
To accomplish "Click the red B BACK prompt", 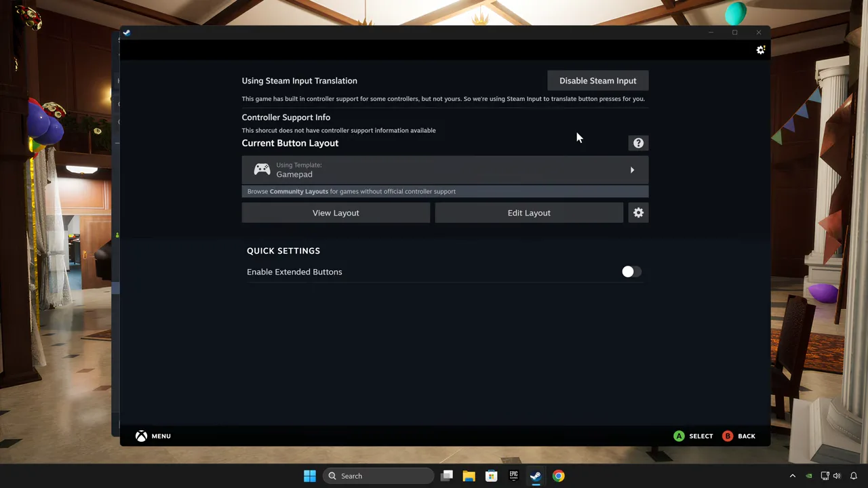I will coord(738,436).
